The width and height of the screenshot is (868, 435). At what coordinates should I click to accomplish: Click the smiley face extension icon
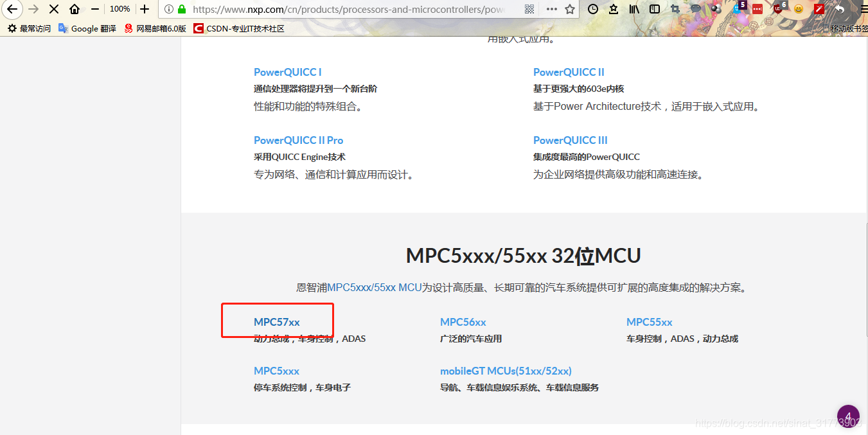[799, 9]
